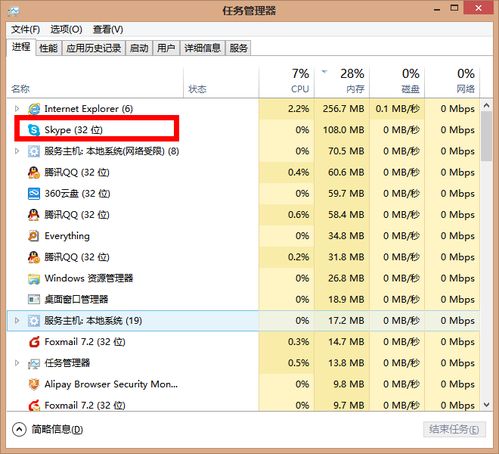Screen dimensions: 499x454
Task: Click the Alipay Browser Security icon
Action: coord(34,384)
